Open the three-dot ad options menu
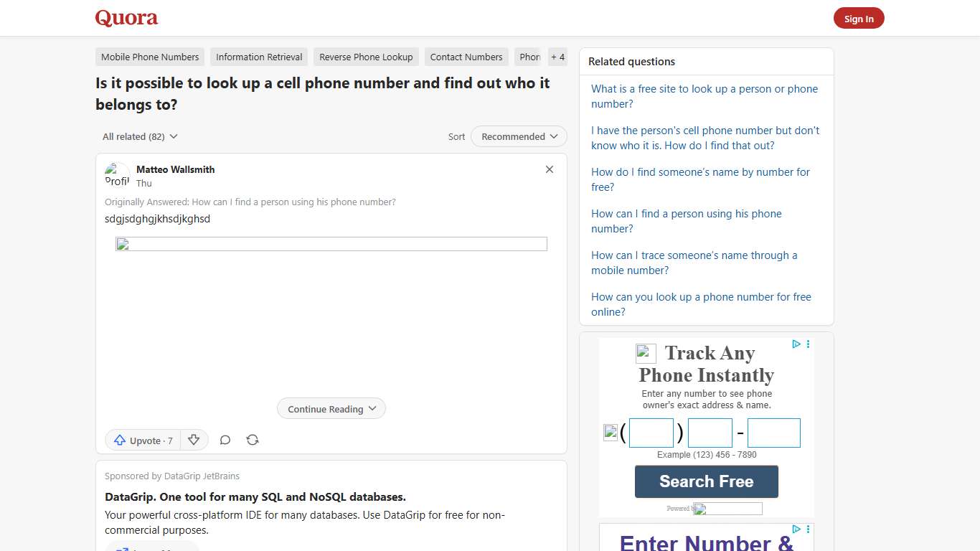The height and width of the screenshot is (551, 980). 808,344
